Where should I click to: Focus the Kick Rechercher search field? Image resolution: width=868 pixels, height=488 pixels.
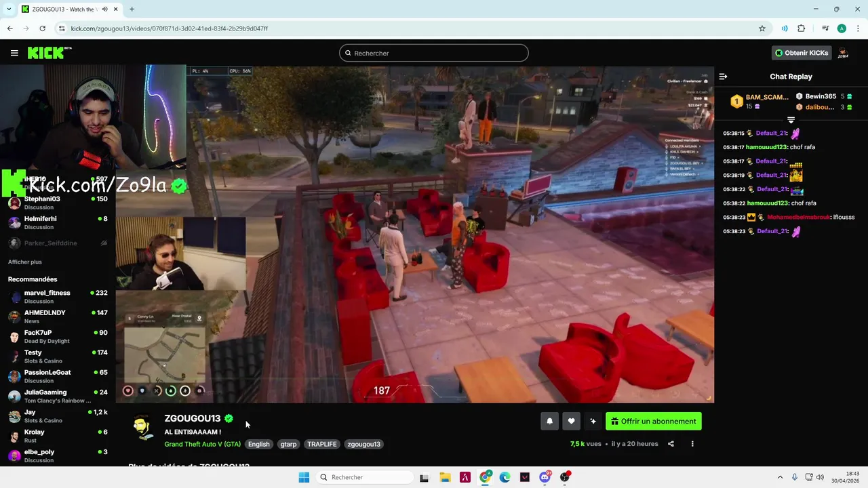434,53
